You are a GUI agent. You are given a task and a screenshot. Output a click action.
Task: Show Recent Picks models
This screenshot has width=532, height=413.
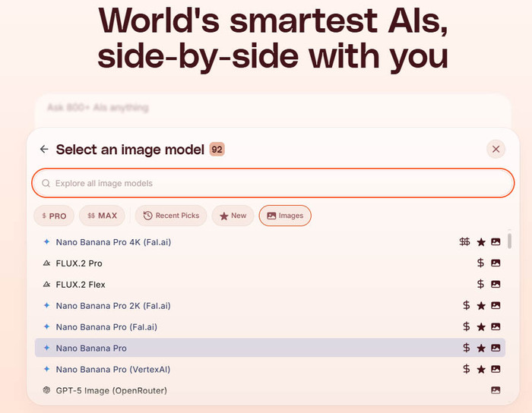tap(171, 216)
